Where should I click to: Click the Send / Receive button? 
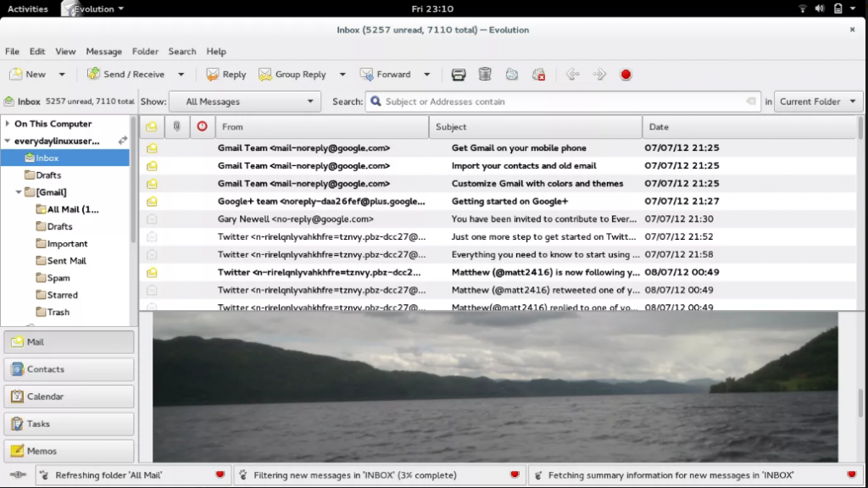point(125,75)
